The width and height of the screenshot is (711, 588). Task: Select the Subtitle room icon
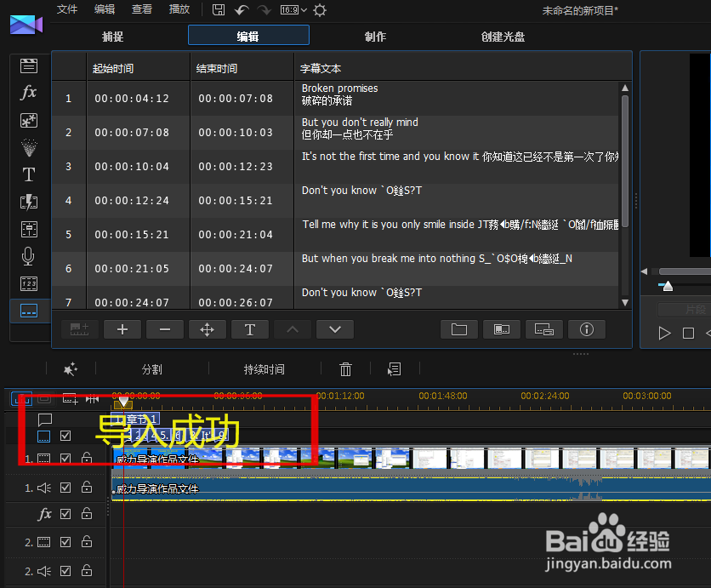(29, 311)
